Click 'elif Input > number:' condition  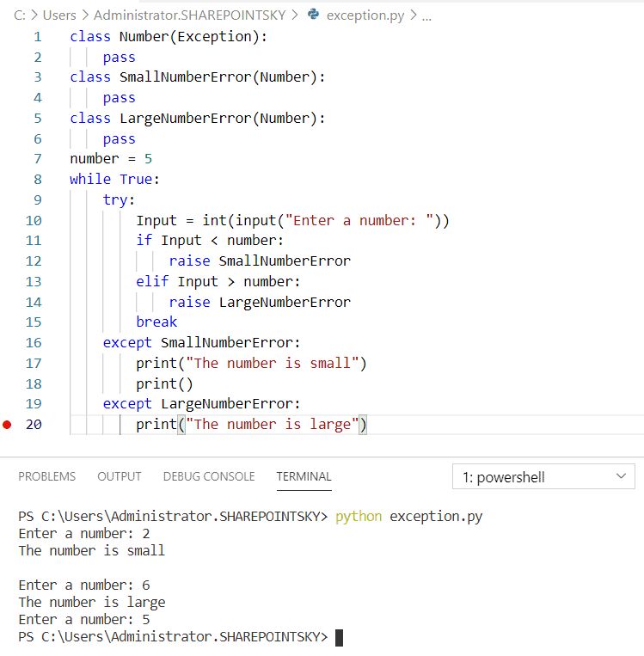[x=218, y=281]
